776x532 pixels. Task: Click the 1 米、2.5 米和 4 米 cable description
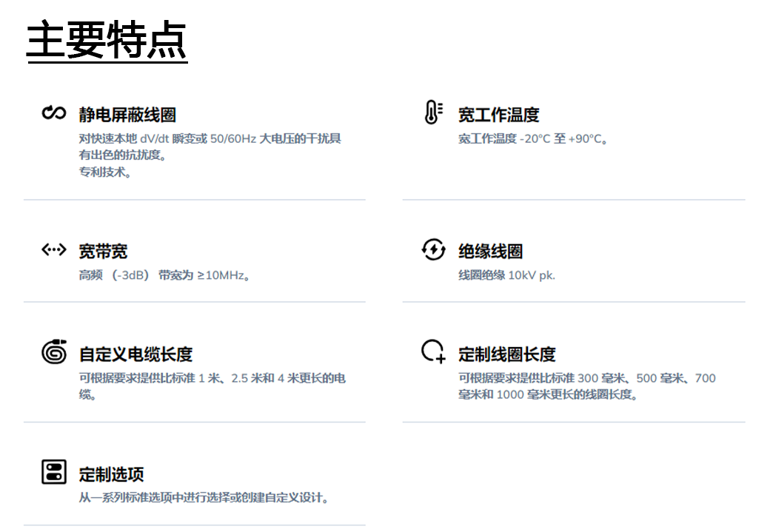point(213,386)
